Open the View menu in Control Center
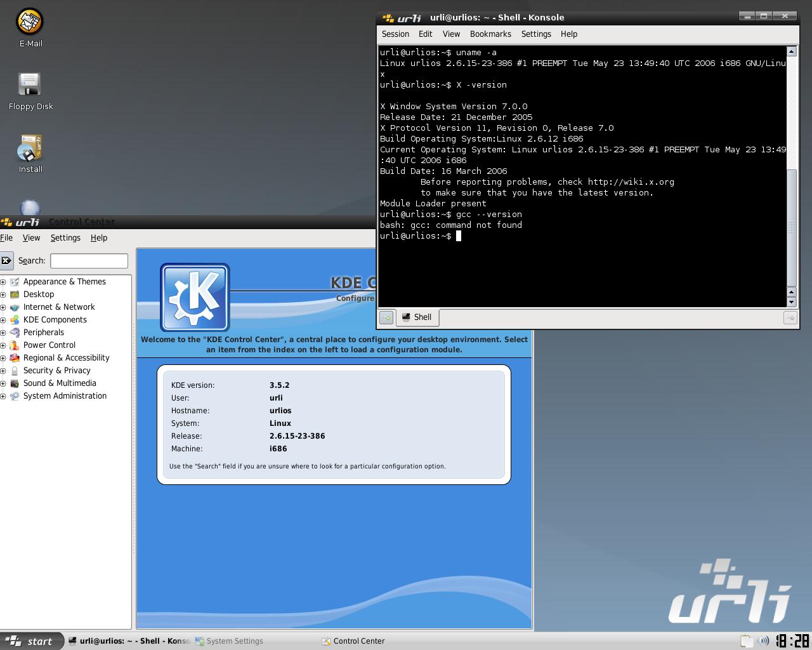 coord(31,238)
